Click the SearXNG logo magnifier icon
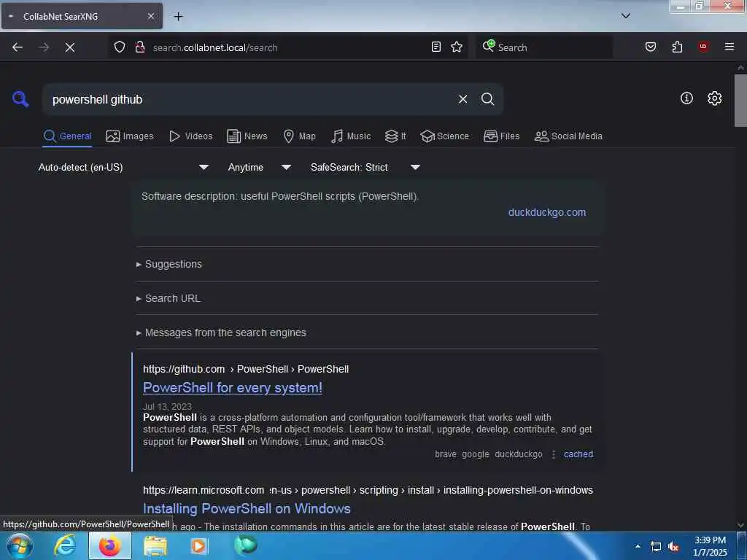The image size is (747, 560). tap(20, 99)
